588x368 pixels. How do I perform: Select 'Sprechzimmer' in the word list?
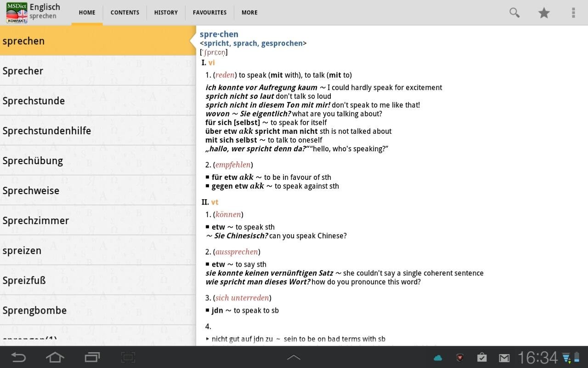[98, 220]
